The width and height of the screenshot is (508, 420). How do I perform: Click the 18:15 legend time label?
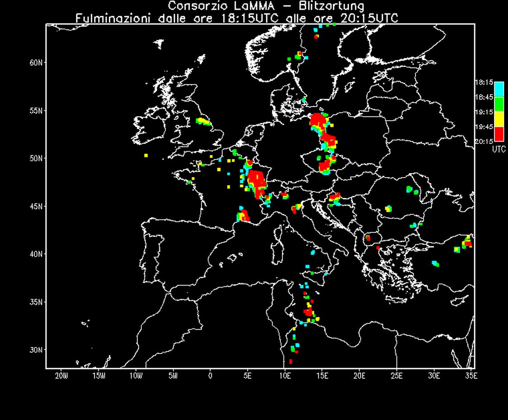point(485,82)
